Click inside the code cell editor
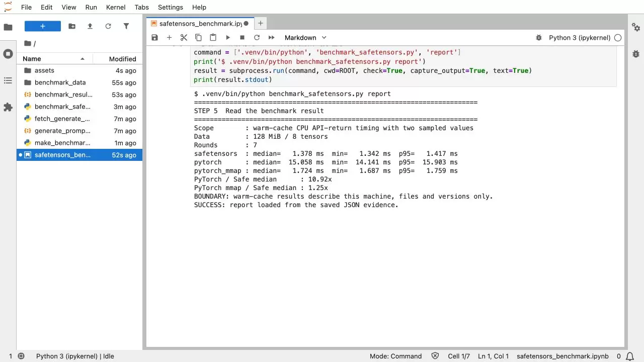Viewport: 644px width, 362px height. (405, 66)
